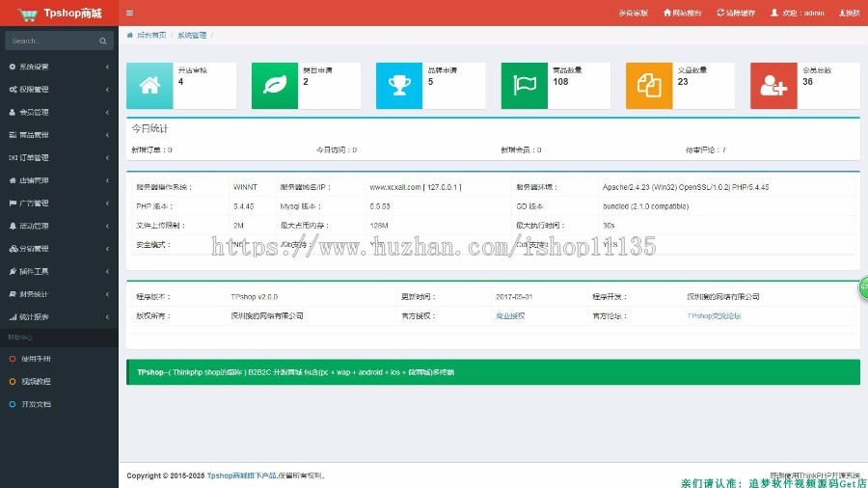Open the 插件工具 sidebar menu
868x488 pixels.
pyautogui.click(x=59, y=271)
